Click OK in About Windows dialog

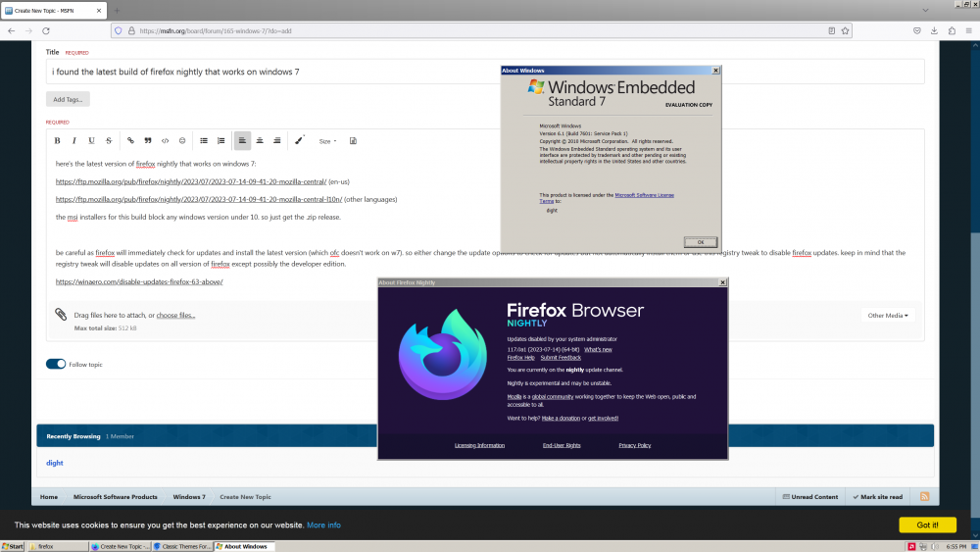pyautogui.click(x=700, y=241)
